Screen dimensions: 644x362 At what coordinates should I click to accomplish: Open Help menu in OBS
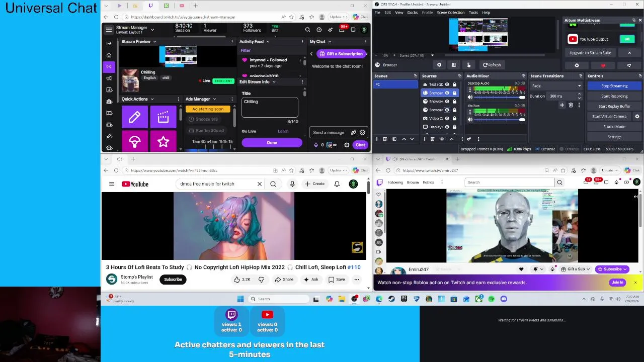pyautogui.click(x=486, y=13)
